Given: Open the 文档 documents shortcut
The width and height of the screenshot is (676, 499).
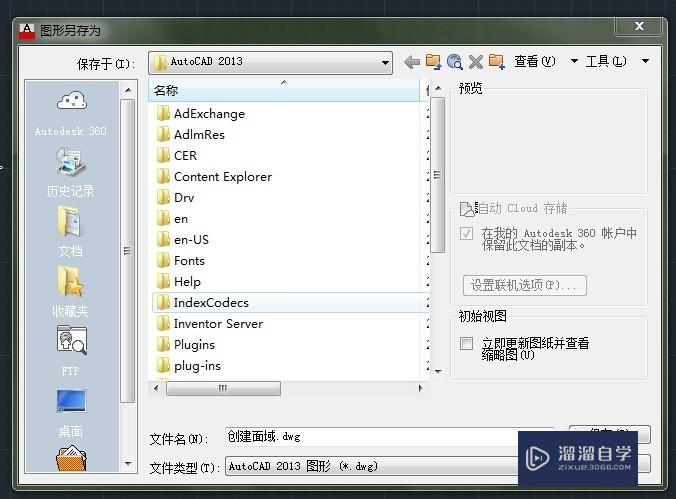Looking at the screenshot, I should click(70, 231).
